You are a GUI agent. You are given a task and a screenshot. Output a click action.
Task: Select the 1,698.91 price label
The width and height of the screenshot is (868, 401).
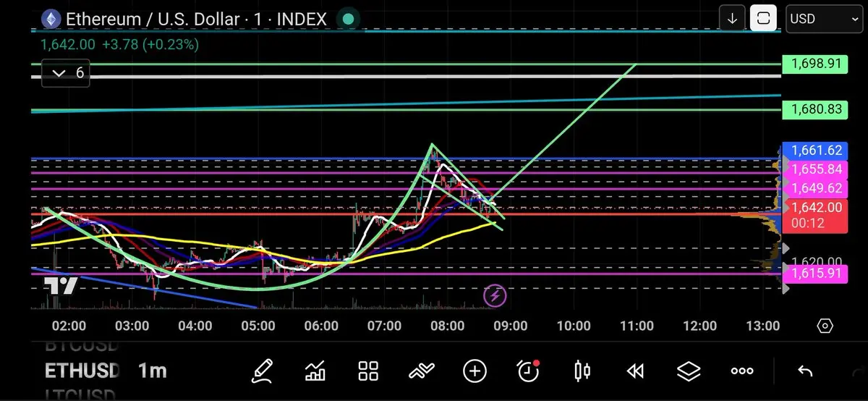click(814, 64)
